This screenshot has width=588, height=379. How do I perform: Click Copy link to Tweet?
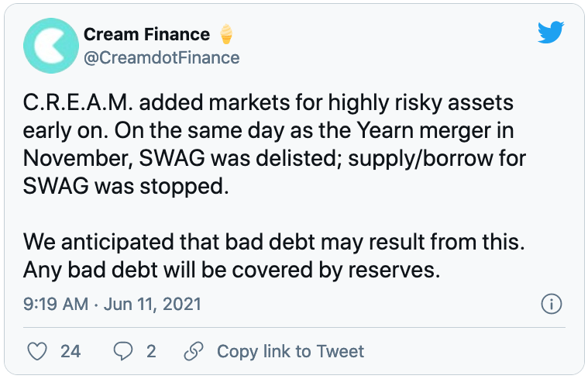[291, 352]
